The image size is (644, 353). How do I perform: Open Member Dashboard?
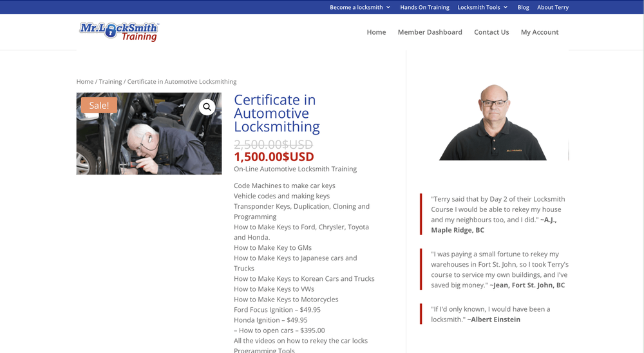[x=430, y=32]
